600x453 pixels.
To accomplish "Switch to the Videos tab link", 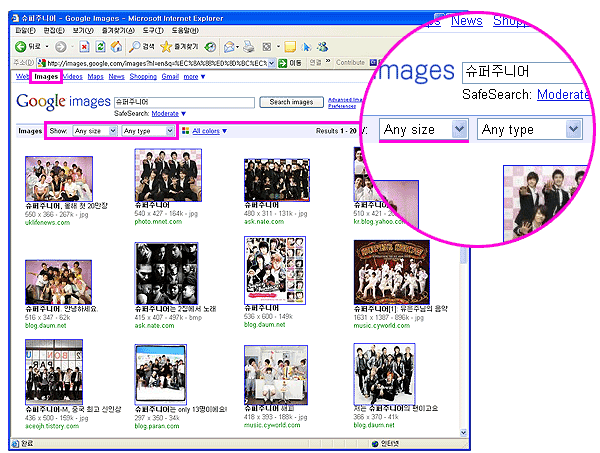I will (72, 76).
